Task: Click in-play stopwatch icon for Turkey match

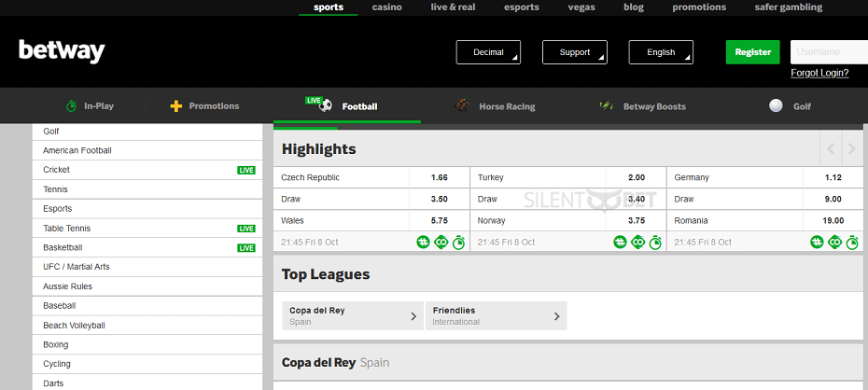Action: click(655, 242)
